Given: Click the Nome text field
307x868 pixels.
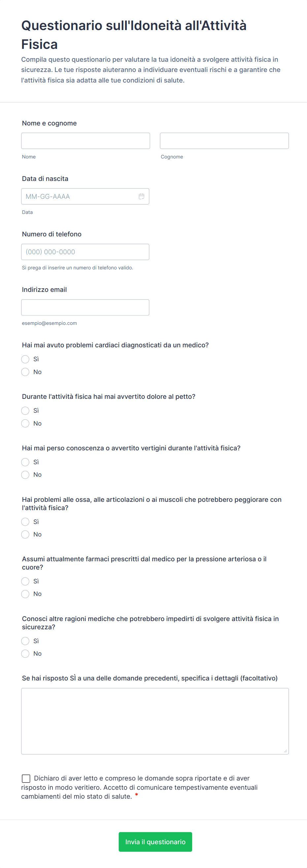Looking at the screenshot, I should click(x=85, y=141).
